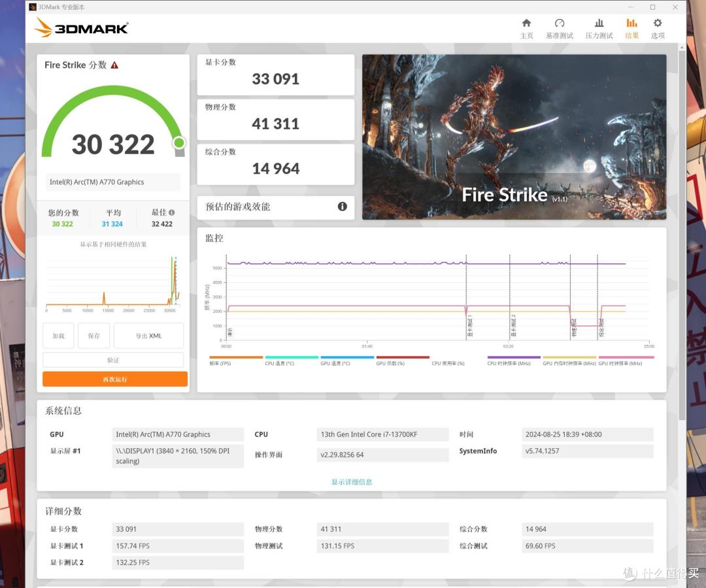Click the physics test value 131.15 FPS
This screenshot has height=588, width=706.
[x=382, y=546]
